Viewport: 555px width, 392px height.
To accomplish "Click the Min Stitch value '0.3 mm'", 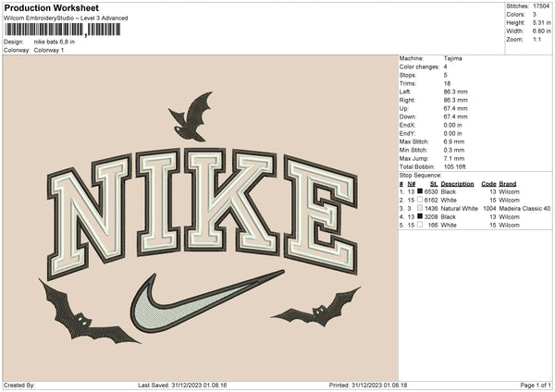I will (x=454, y=150).
